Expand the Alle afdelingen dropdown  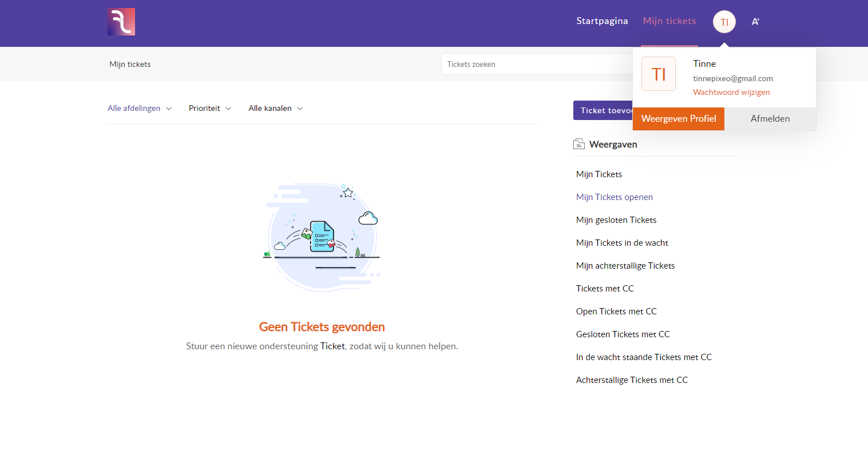tap(139, 109)
